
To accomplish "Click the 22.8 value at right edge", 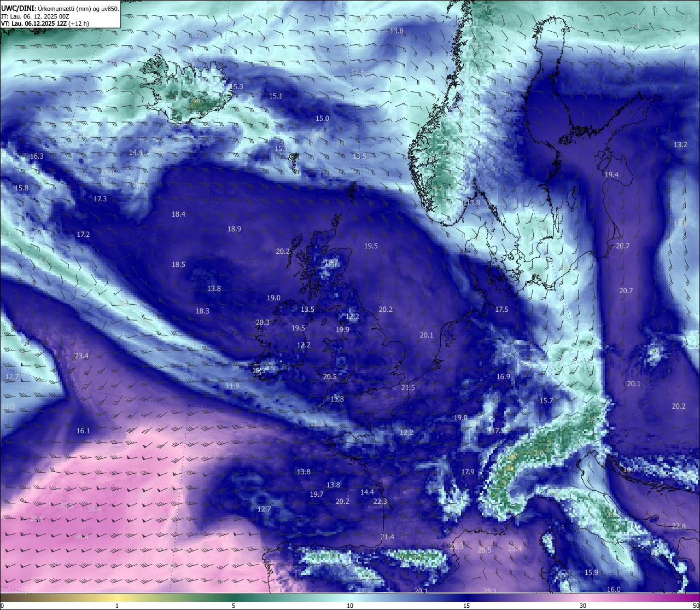I will (679, 526).
